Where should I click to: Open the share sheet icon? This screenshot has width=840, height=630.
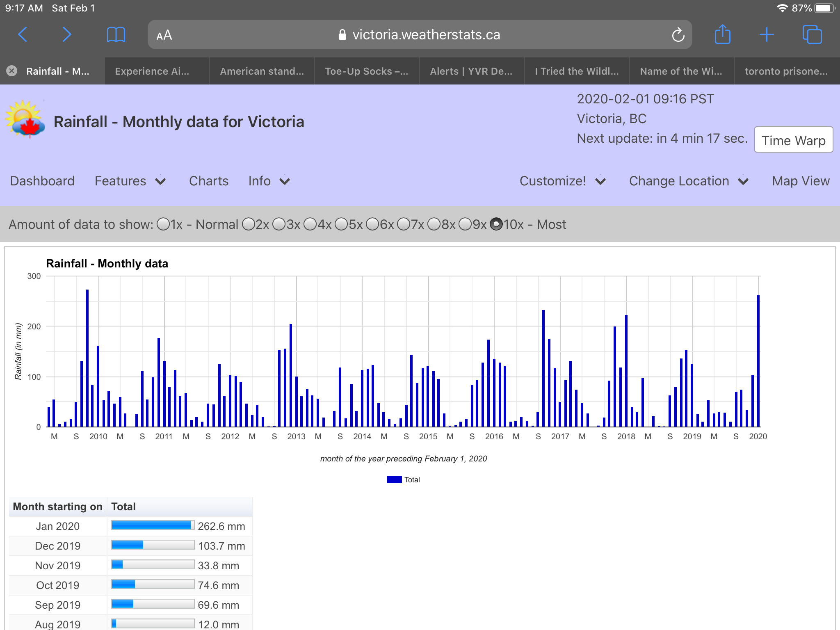point(722,34)
